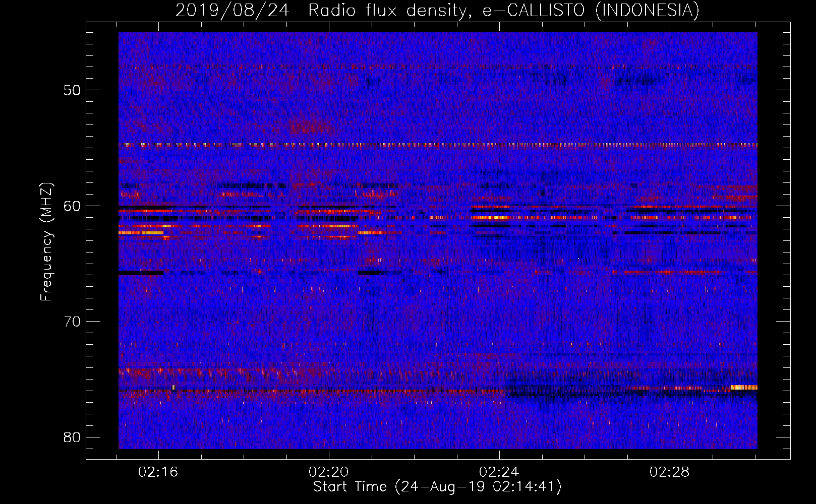Viewport: 816px width, 504px height.
Task: Click the 02:28 time tick label
Action: tap(669, 472)
